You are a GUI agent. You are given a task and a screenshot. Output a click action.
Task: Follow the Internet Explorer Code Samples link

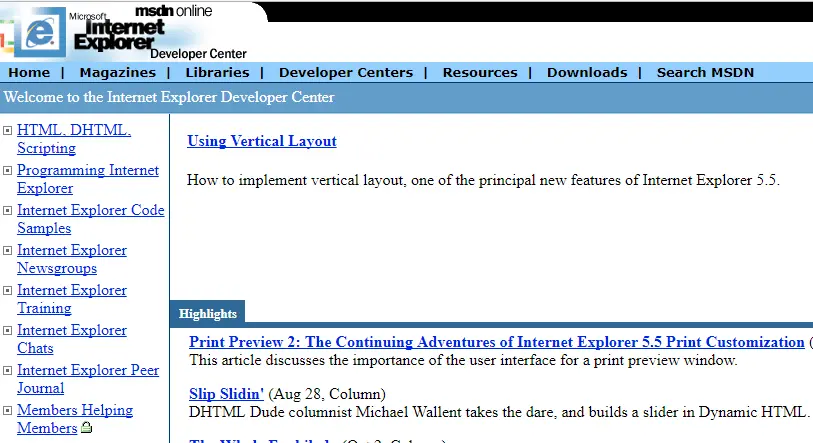(91, 219)
